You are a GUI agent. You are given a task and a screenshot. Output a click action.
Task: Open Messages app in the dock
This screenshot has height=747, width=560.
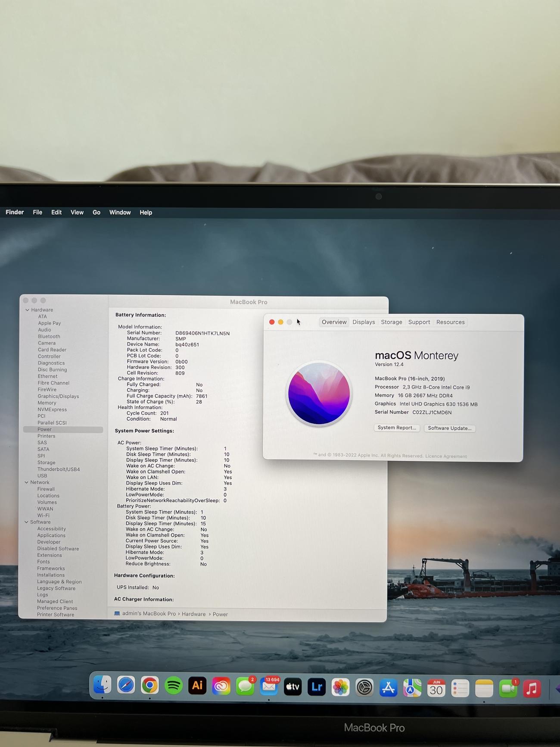245,686
